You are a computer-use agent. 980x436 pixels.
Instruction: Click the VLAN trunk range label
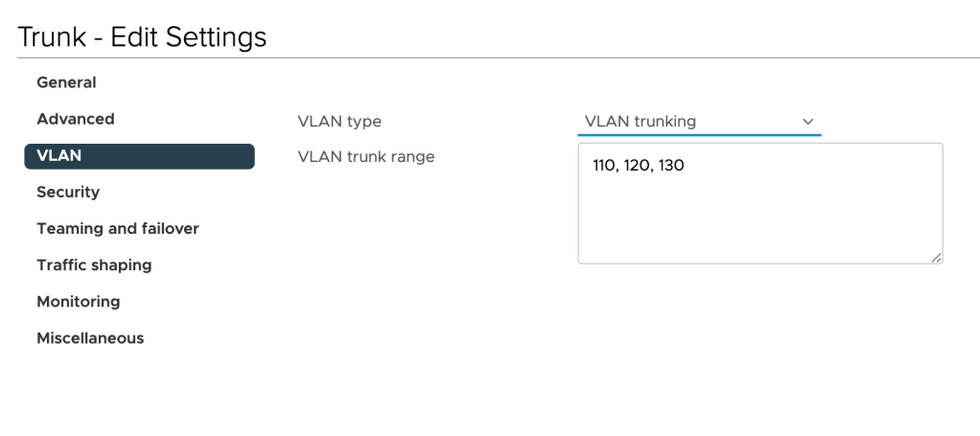click(x=366, y=156)
